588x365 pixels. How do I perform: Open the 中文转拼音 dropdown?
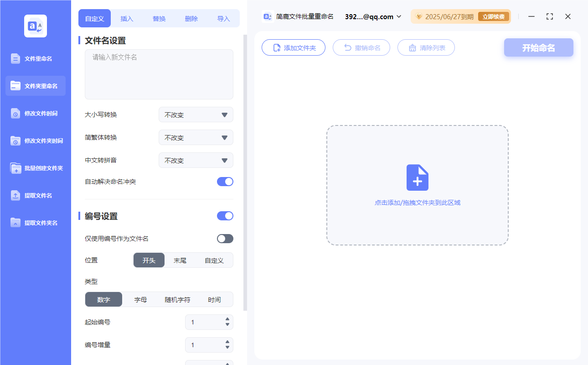tap(196, 160)
